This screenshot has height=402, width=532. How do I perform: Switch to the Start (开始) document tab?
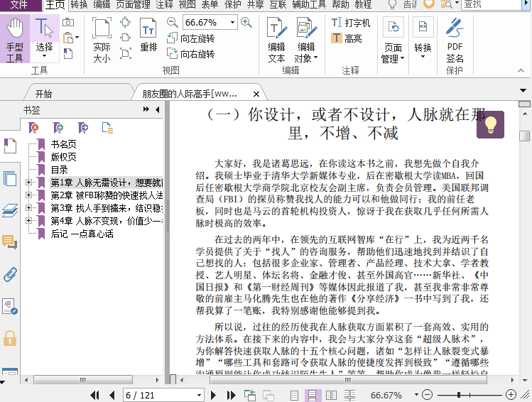[x=44, y=94]
